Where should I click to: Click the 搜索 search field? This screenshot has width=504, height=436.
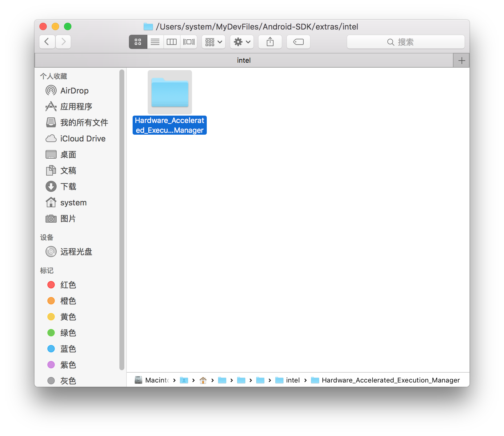coord(406,42)
